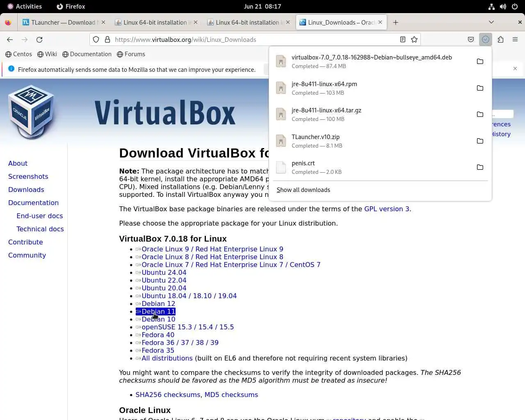The image size is (525, 420).
Task: Click the URL address bar
Action: [x=254, y=39]
